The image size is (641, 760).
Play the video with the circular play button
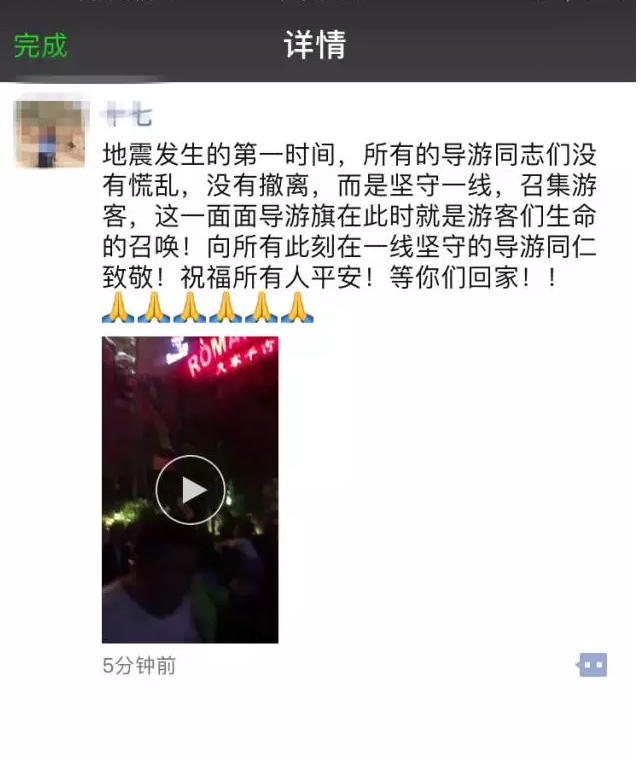pyautogui.click(x=190, y=490)
